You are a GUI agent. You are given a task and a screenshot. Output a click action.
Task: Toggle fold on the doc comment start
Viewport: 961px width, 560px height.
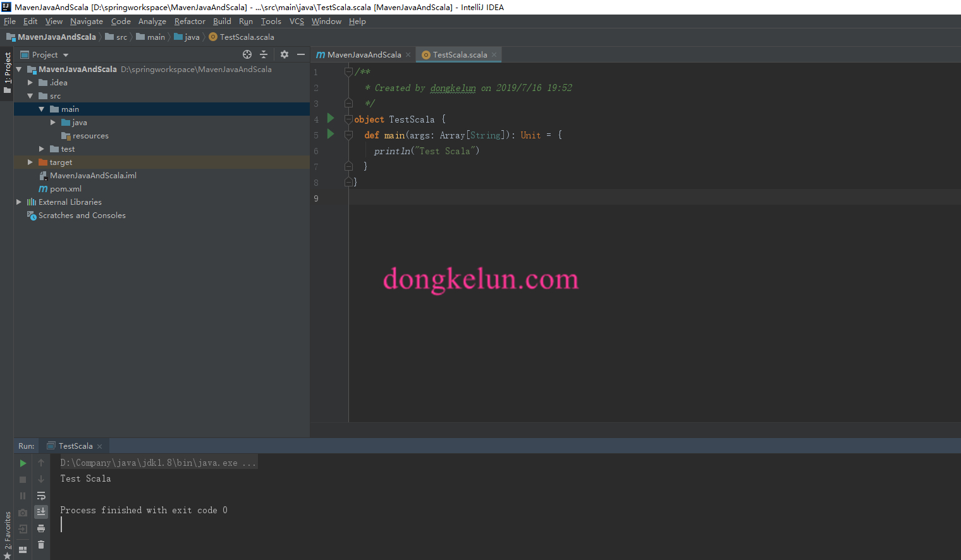348,71
